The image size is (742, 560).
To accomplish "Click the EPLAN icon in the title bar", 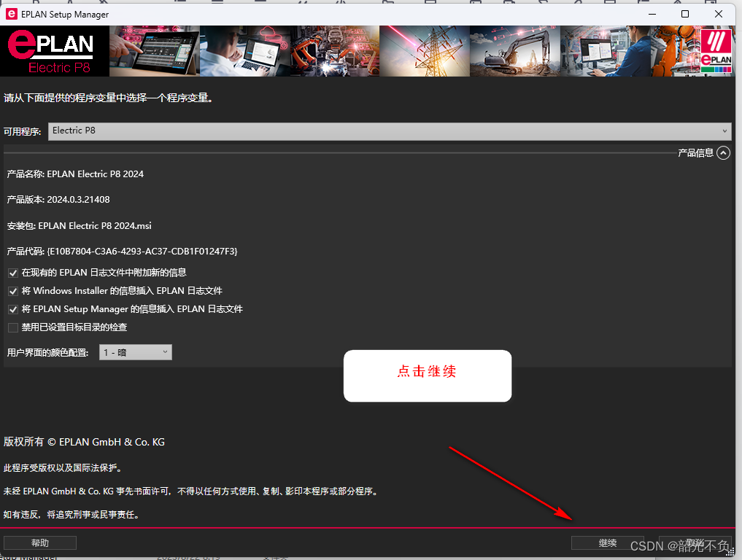I will pyautogui.click(x=9, y=13).
